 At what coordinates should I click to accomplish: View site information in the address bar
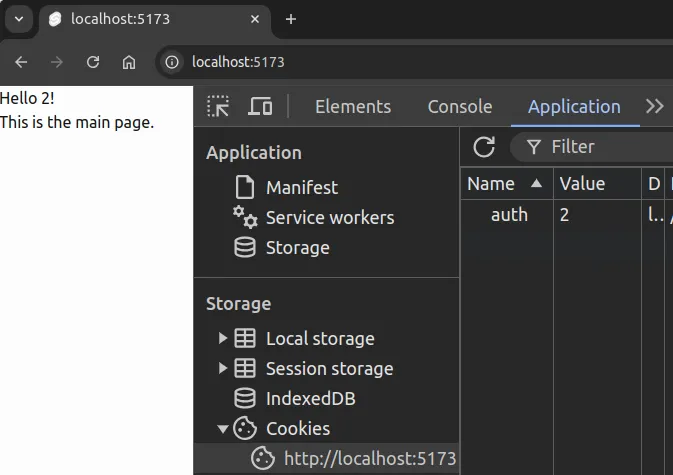pos(172,62)
